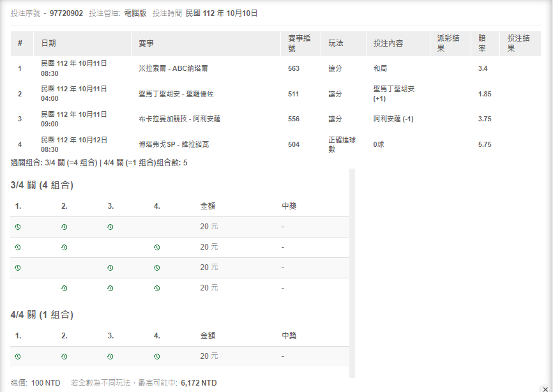553x392 pixels.
Task: Click bet content 和局
Action: click(x=380, y=68)
